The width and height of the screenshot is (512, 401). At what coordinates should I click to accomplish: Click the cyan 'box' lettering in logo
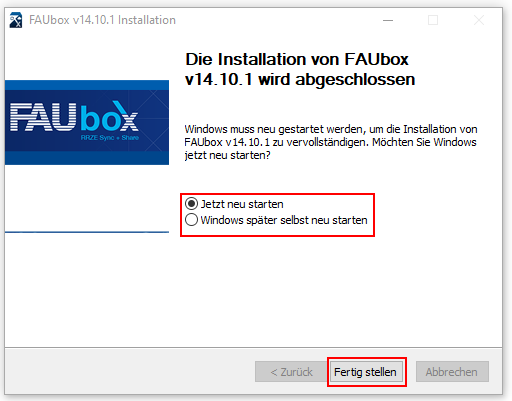(109, 116)
